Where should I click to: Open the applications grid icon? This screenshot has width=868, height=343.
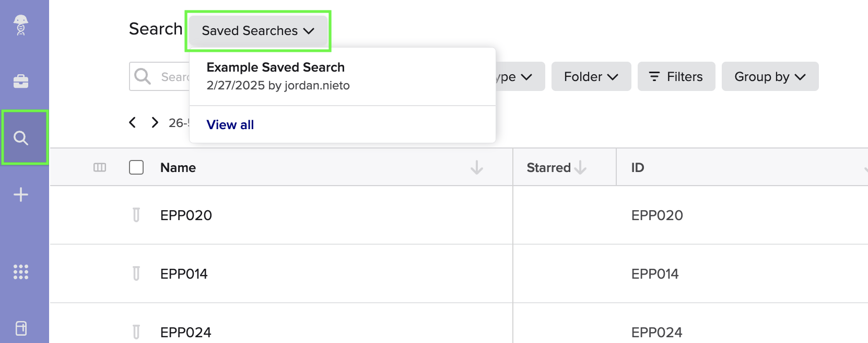coord(21,272)
